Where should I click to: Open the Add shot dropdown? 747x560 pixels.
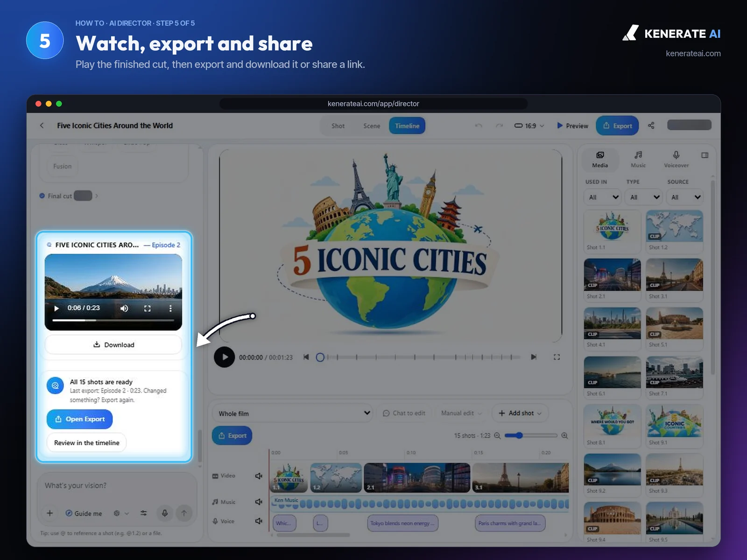(x=520, y=413)
